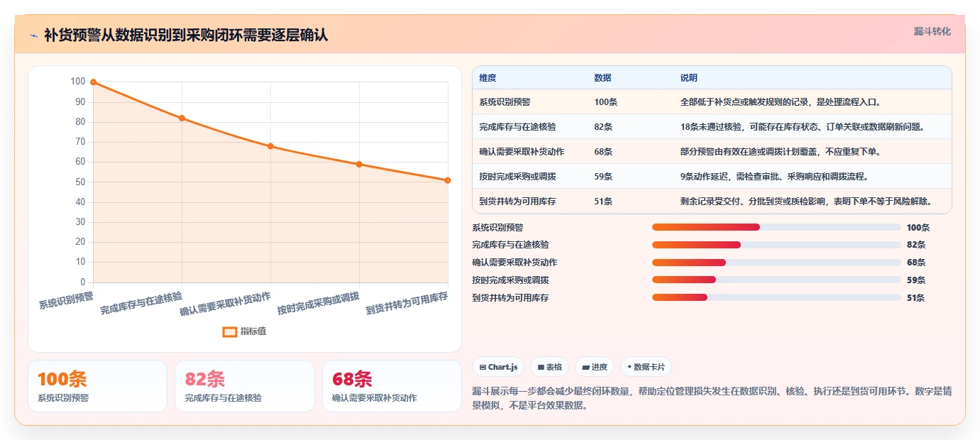Click the lightning icon beside the title
Screen dimensions: 980x440
[x=33, y=35]
